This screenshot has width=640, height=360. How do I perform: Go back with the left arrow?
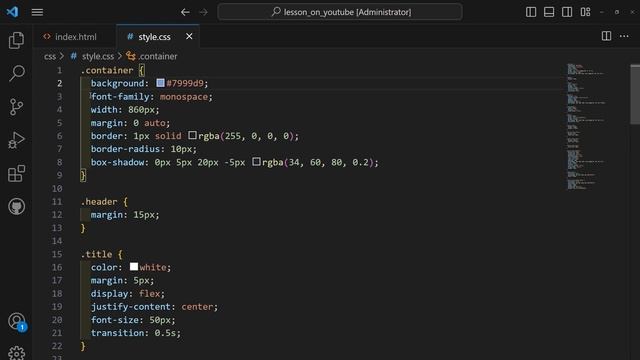185,12
